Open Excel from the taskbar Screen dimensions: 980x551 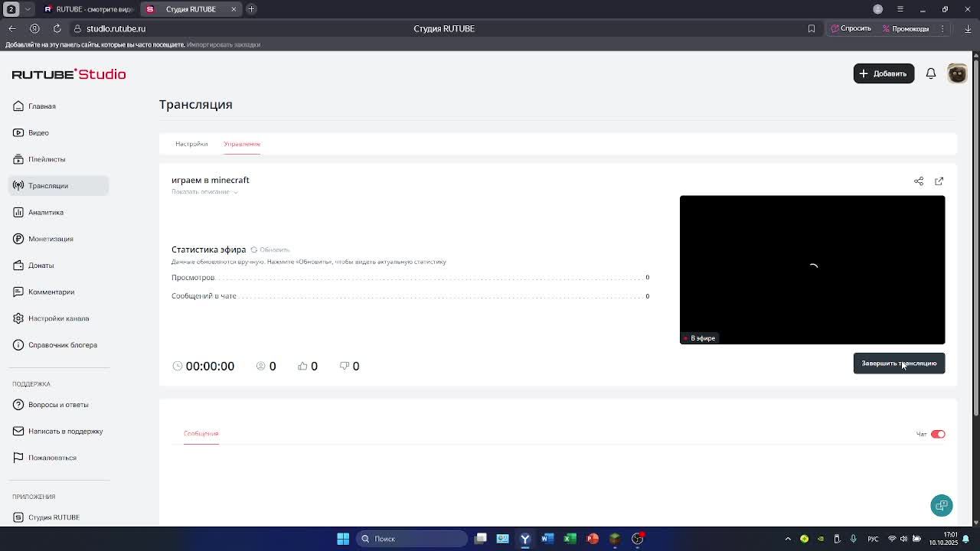pyautogui.click(x=570, y=539)
